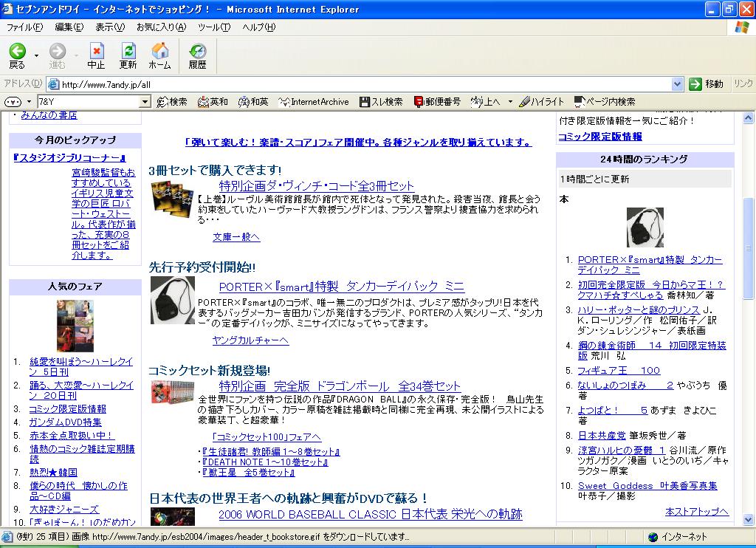The height and width of the screenshot is (548, 756).
Task: Open the ガンダムDVD特集 link
Action: click(65, 422)
